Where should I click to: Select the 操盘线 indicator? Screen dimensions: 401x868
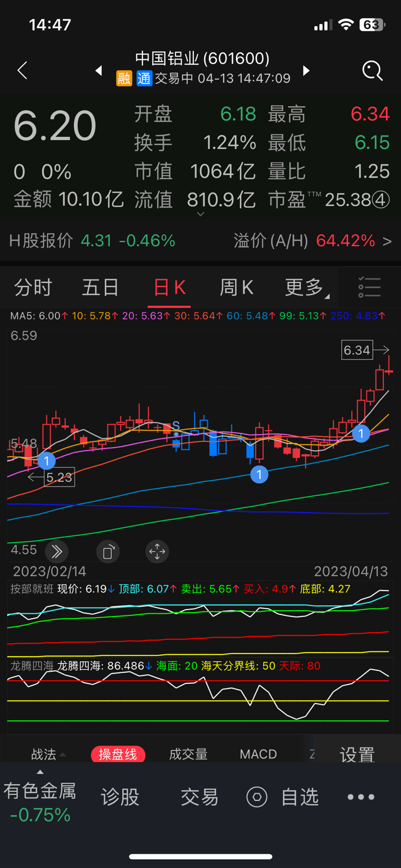118,754
